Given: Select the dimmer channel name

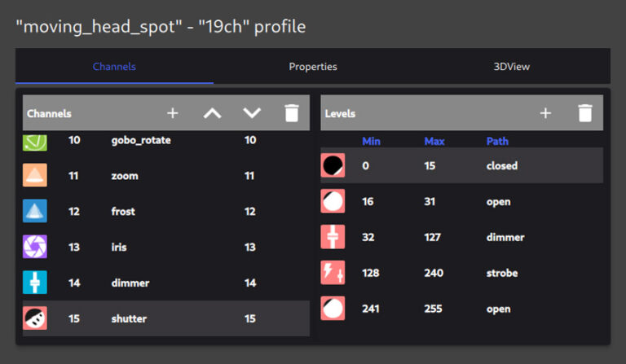Looking at the screenshot, I should coord(130,283).
